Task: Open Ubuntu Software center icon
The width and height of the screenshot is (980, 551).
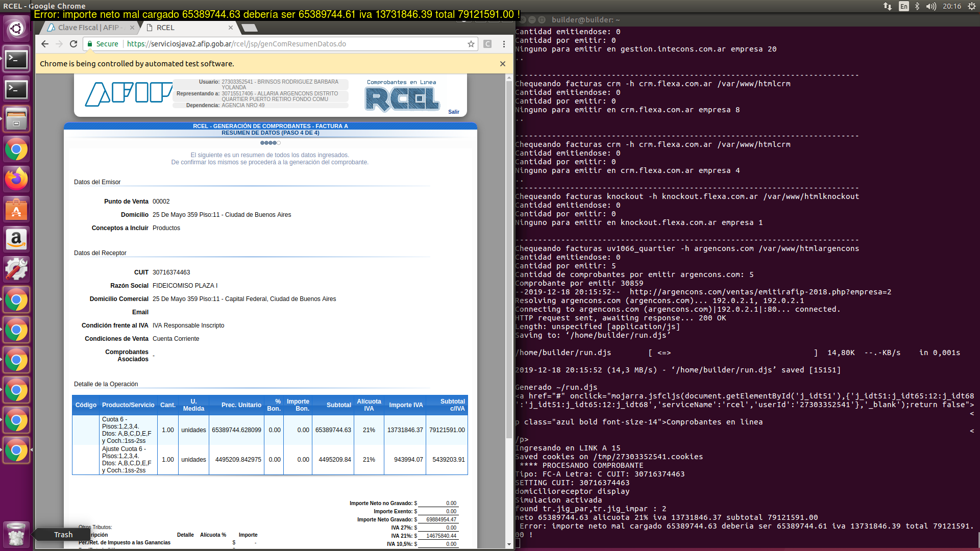Action: tap(16, 210)
